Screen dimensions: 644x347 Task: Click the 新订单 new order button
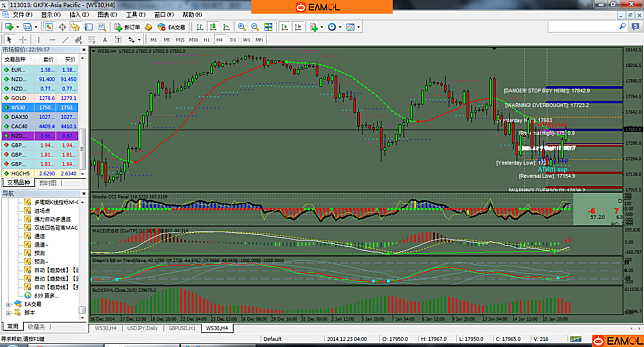pyautogui.click(x=127, y=27)
